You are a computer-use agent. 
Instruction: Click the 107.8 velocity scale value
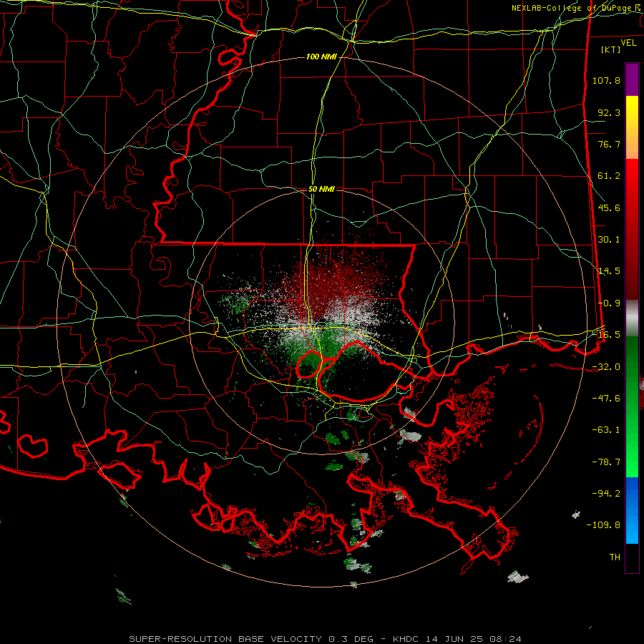point(606,80)
